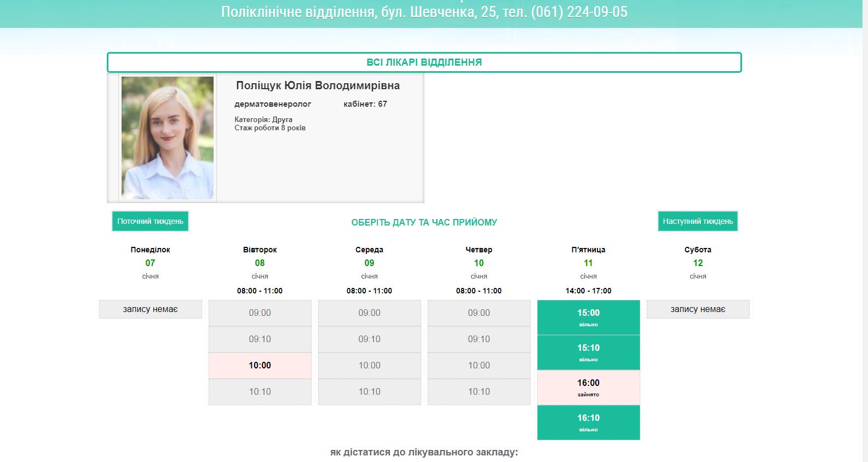Click Saturday 'запису немає' box
The width and height of the screenshot is (868, 462).
coord(698,309)
